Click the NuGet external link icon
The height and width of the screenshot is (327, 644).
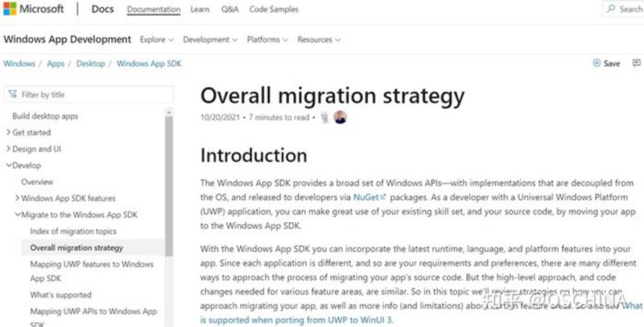point(383,197)
